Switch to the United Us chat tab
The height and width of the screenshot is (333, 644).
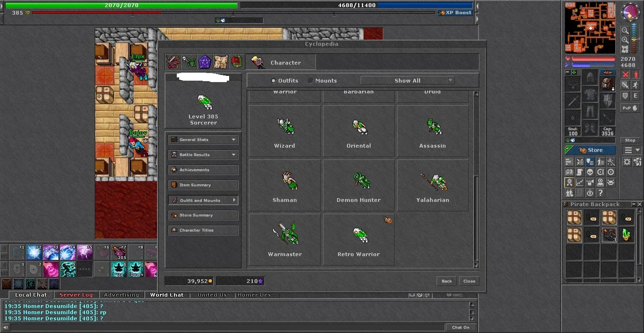coord(212,295)
